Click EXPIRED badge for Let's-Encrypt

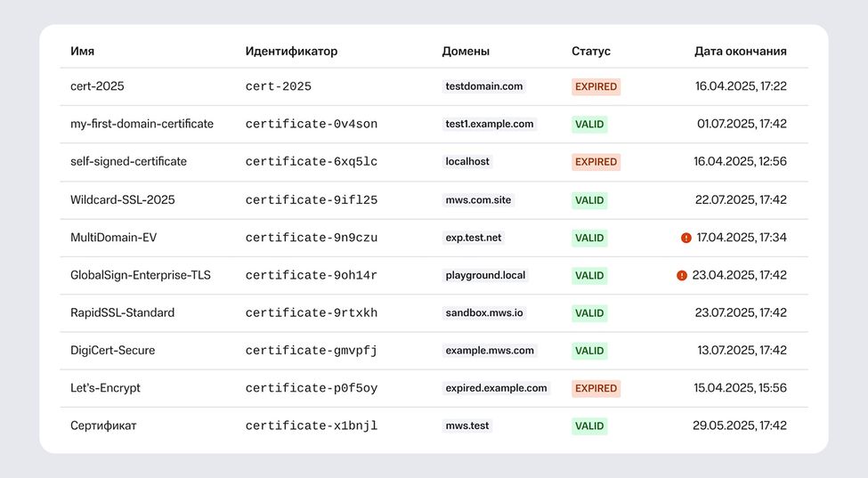coord(596,388)
